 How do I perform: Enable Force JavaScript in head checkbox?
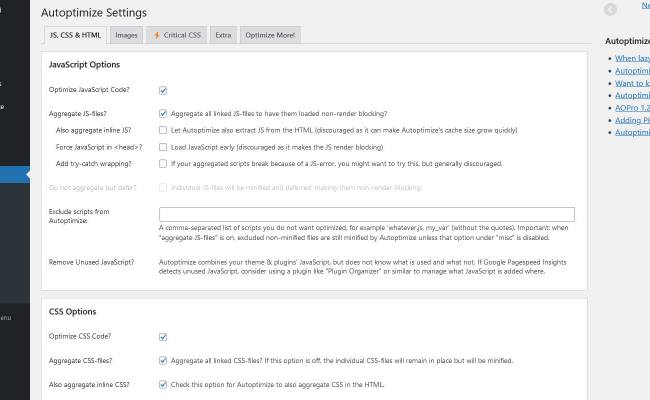pos(163,147)
